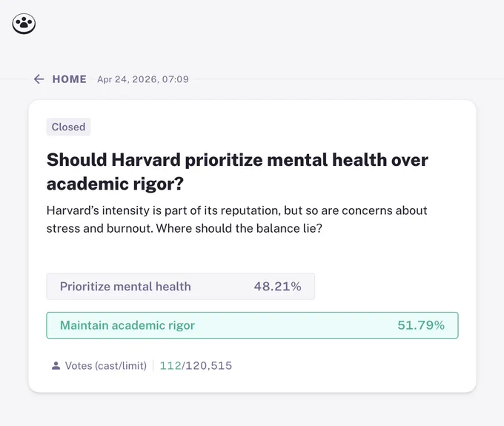Click the 07:09 time in header
This screenshot has width=504, height=426.
(x=175, y=79)
